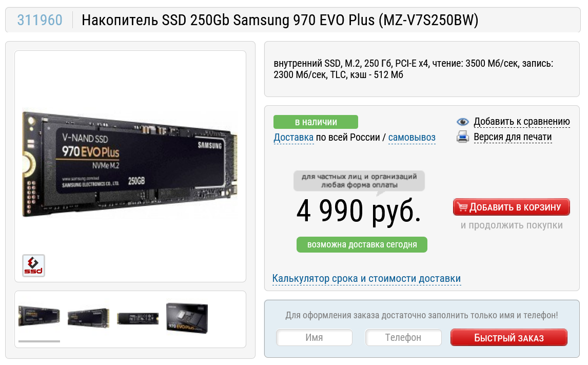
Task: Open the Доставка link
Action: [293, 137]
